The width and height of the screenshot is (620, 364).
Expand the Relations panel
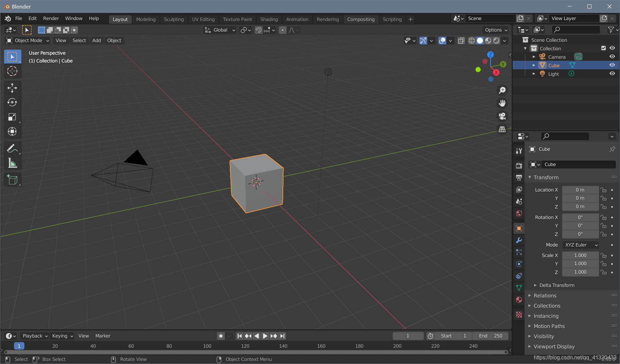tap(545, 296)
